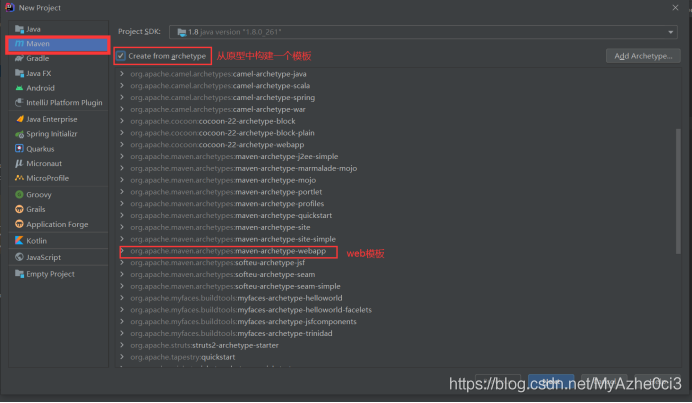Select cocoon-22-archetype-webapp archetype

[x=217, y=144]
